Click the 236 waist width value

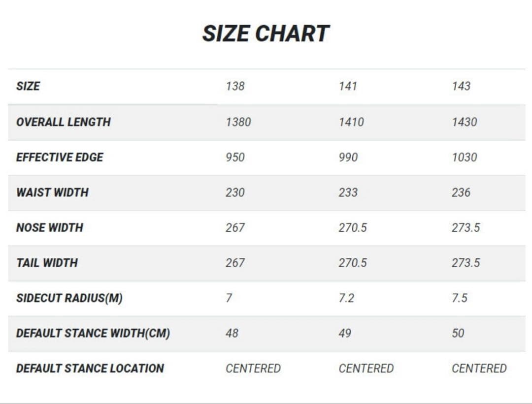(x=461, y=192)
